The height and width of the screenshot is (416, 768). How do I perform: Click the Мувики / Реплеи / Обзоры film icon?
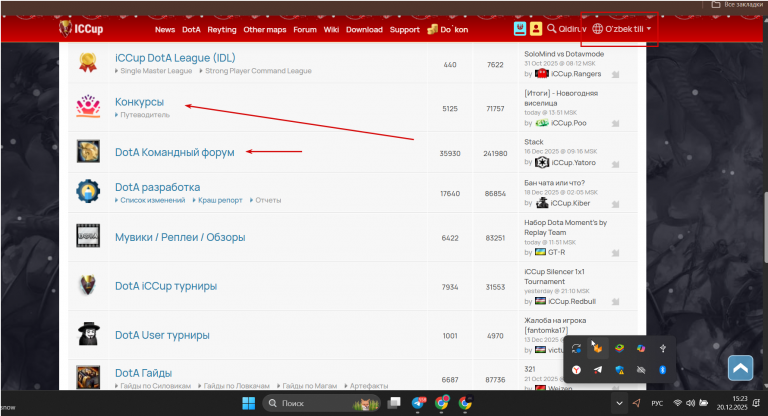88,236
